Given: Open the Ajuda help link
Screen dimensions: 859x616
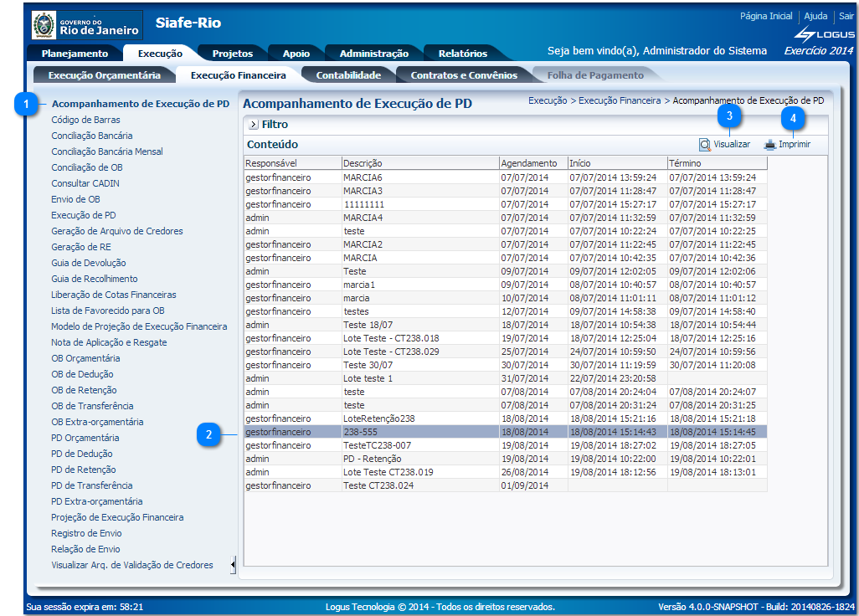Looking at the screenshot, I should tap(815, 16).
